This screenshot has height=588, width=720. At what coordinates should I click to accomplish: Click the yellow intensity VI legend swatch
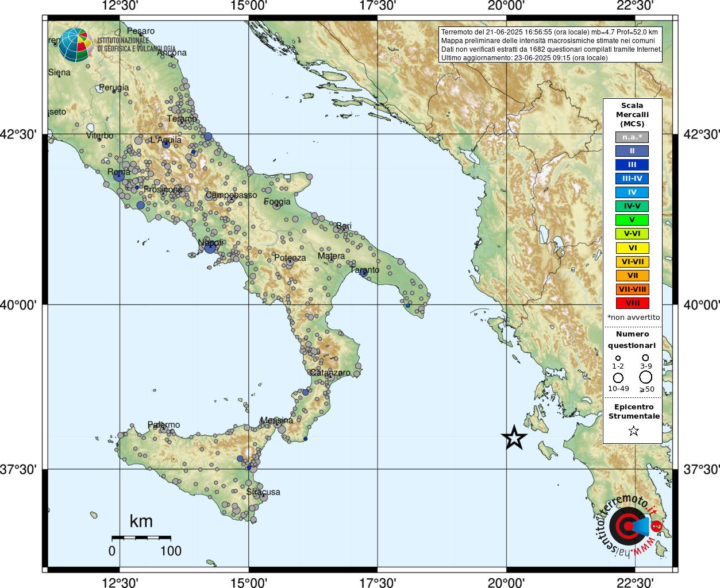632,248
